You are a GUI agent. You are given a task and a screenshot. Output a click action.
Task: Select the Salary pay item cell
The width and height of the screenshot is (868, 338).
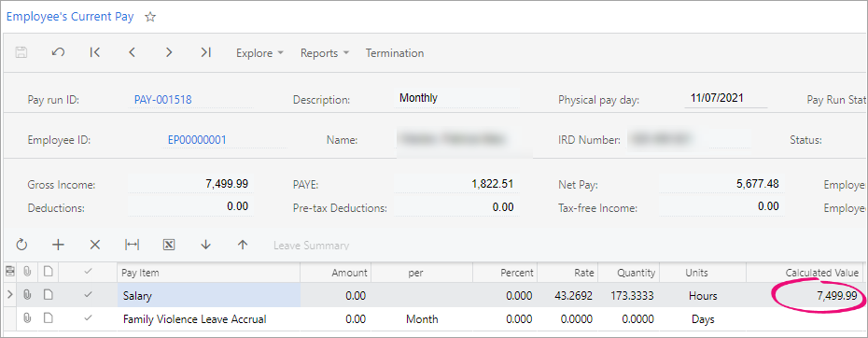209,295
